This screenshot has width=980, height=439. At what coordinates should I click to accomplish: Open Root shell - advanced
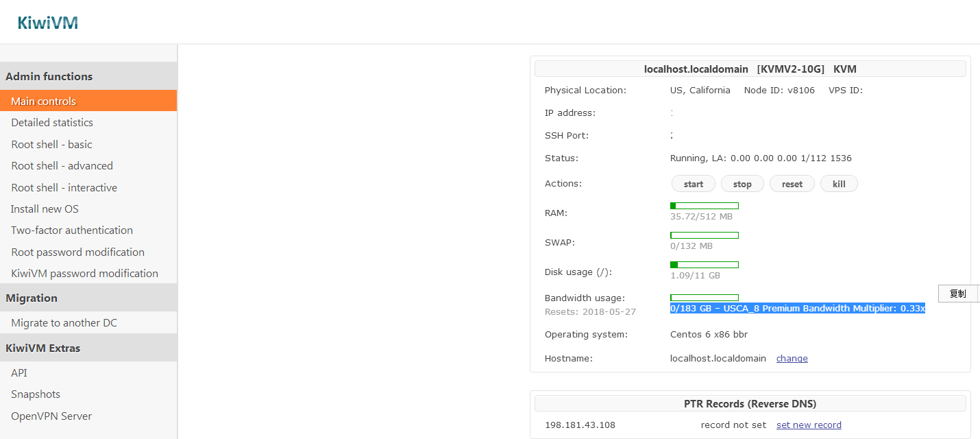tap(62, 165)
